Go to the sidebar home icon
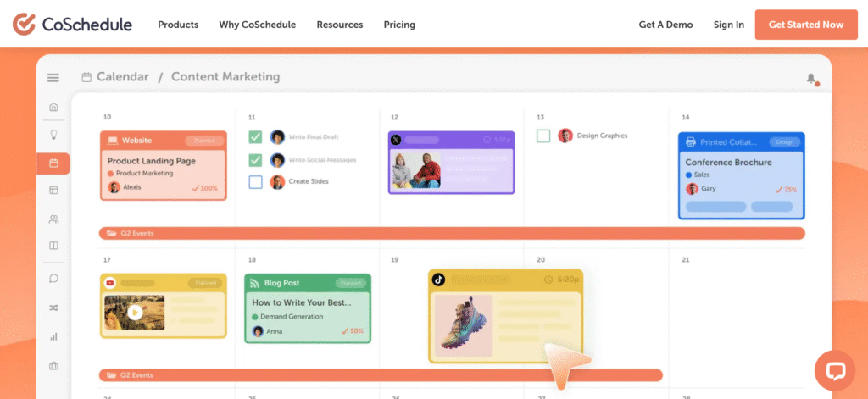Image resolution: width=868 pixels, height=399 pixels. click(x=53, y=107)
